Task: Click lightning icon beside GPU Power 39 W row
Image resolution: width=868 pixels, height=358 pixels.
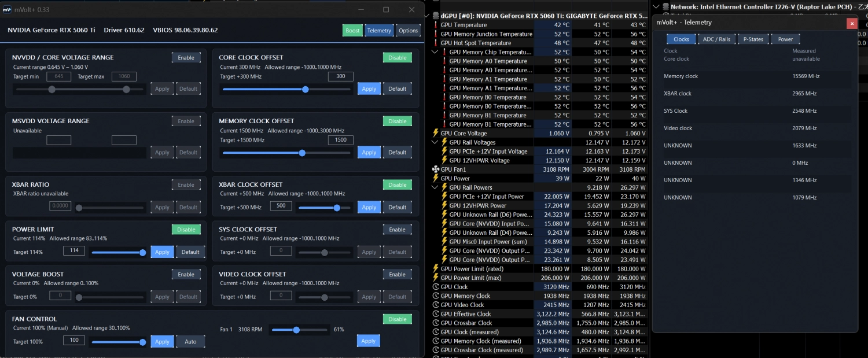Action: tap(436, 178)
